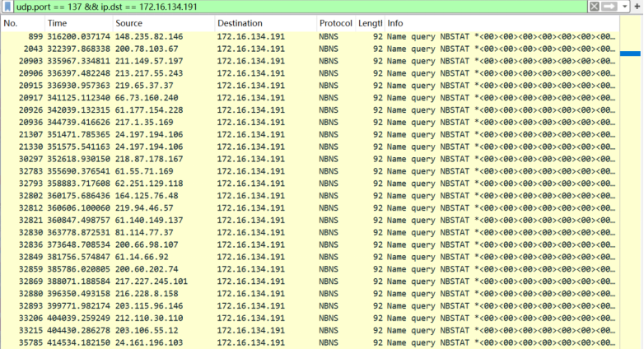Select source address 61.55.71.169
Image resolution: width=644 pixels, height=349 pixels.
click(144, 171)
